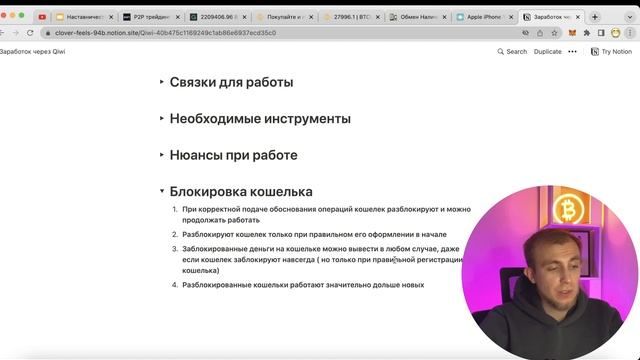The height and width of the screenshot is (360, 640).
Task: Bookmark this page with the star icon
Action: (554, 33)
